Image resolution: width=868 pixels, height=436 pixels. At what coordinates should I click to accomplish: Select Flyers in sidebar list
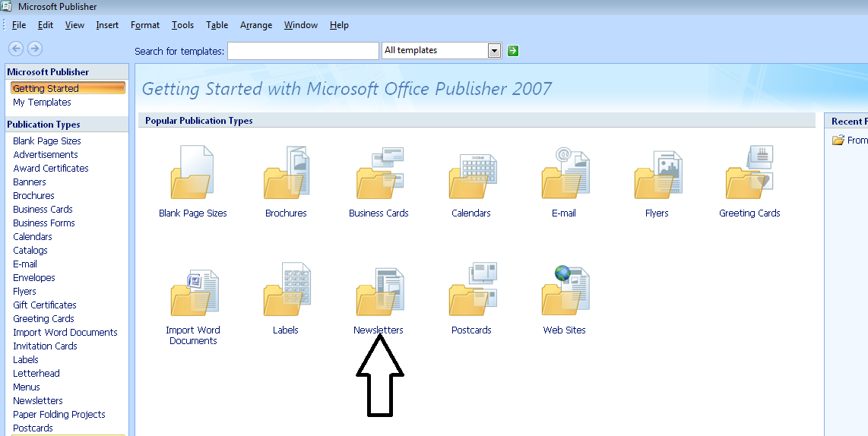coord(24,292)
